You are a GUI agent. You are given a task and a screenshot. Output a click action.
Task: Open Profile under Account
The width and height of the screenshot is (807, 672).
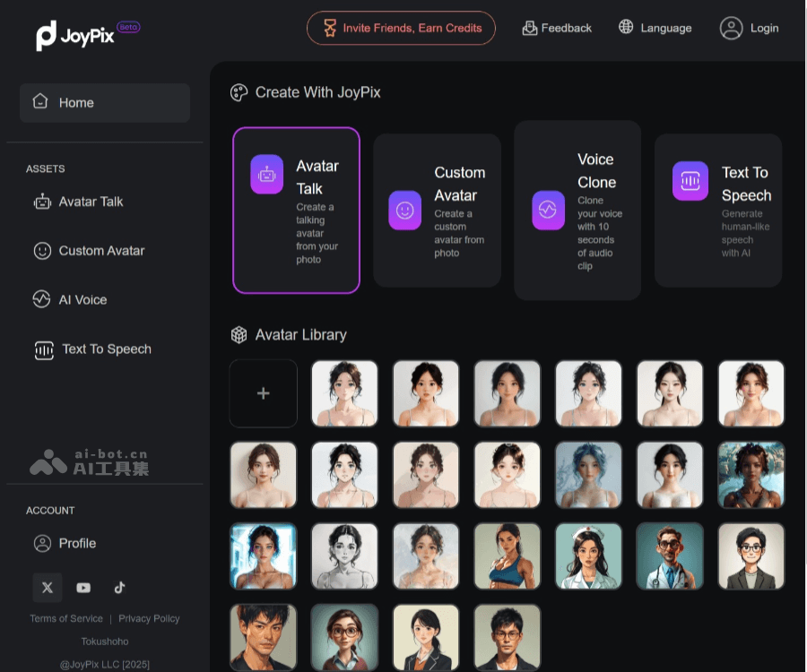pos(76,543)
